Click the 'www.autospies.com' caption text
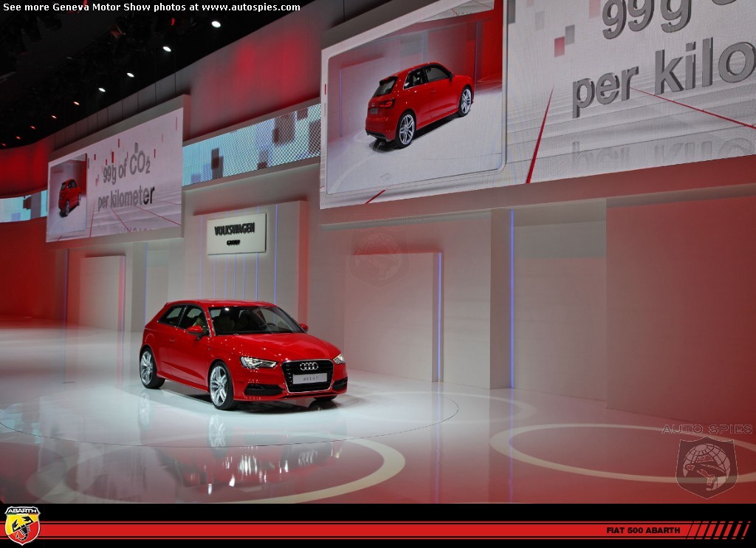Viewport: 756px width, 548px height. 251,7
